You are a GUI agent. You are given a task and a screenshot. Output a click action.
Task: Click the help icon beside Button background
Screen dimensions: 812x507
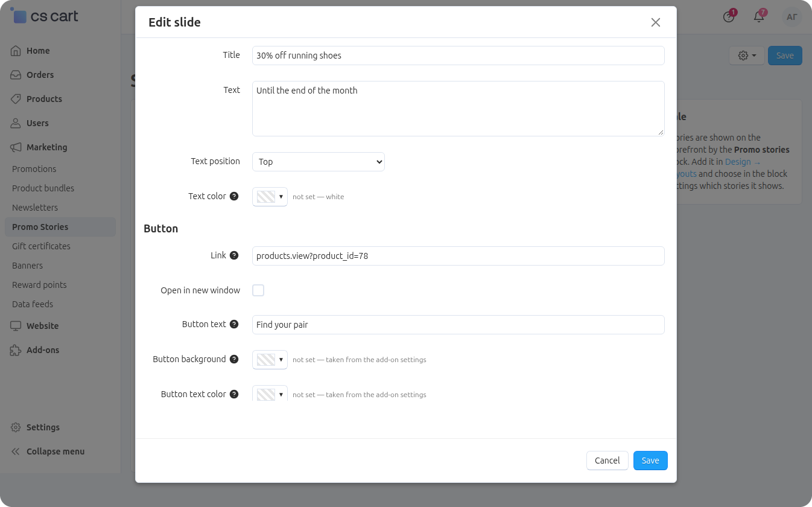pyautogui.click(x=234, y=359)
